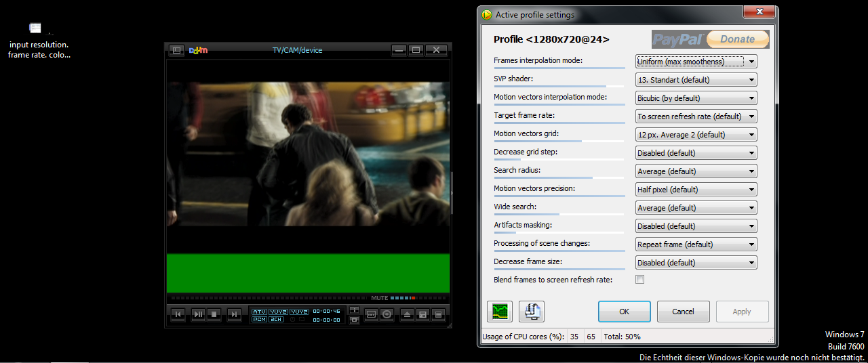Click the eject/open file icon
Viewport: 868px width, 363px height.
406,314
